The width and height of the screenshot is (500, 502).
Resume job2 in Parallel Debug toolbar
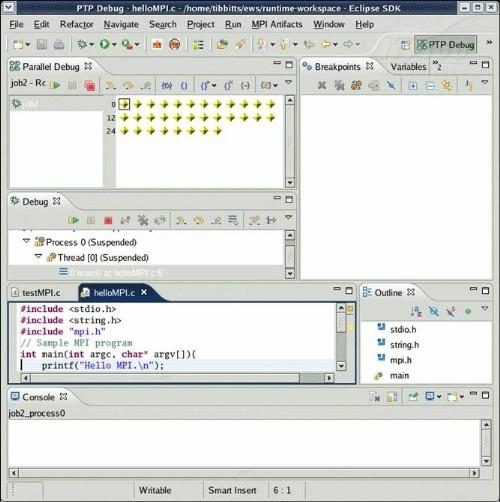[55, 85]
